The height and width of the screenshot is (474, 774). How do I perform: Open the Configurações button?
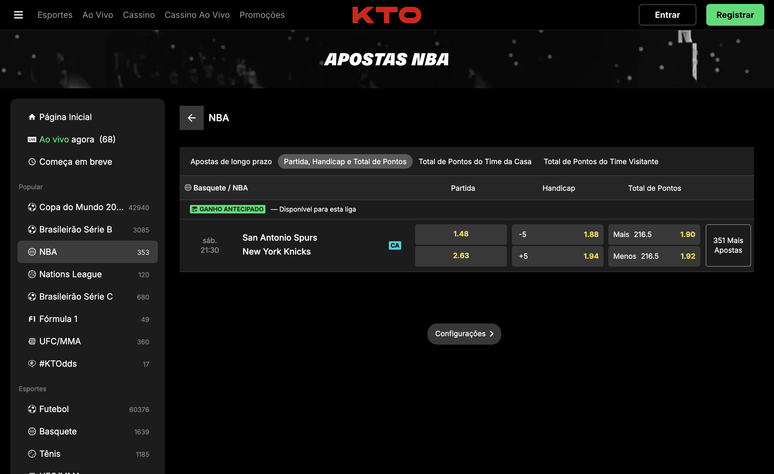coord(464,334)
